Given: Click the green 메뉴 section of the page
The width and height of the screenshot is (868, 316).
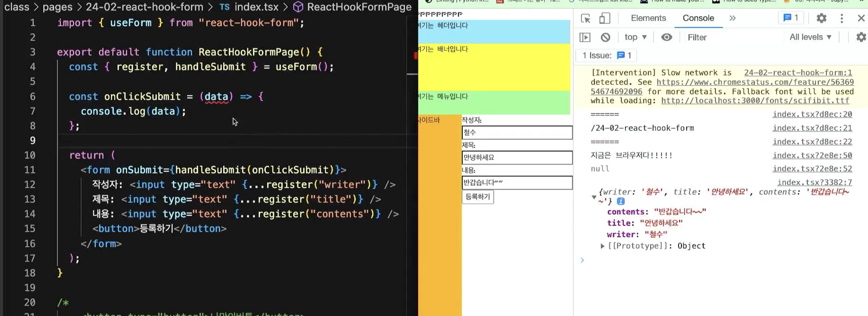Looking at the screenshot, I should (x=494, y=103).
